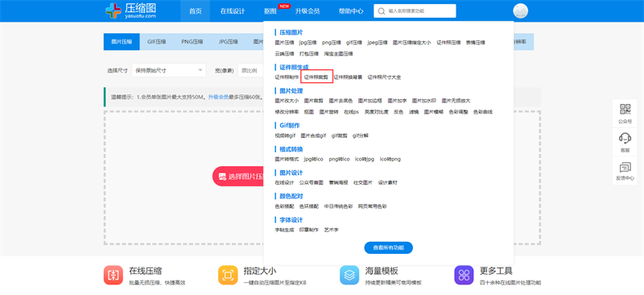The width and height of the screenshot is (644, 295).
Task: Click the 客服 headset icon
Action: [625, 138]
